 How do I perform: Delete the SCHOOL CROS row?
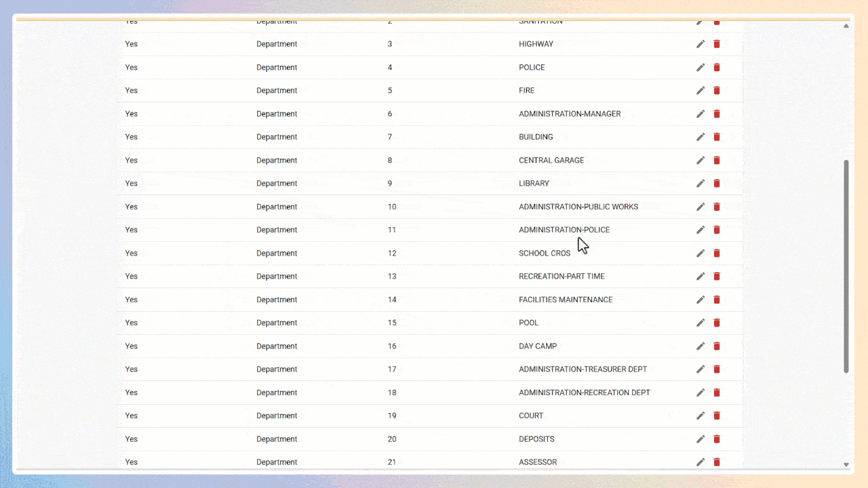717,253
